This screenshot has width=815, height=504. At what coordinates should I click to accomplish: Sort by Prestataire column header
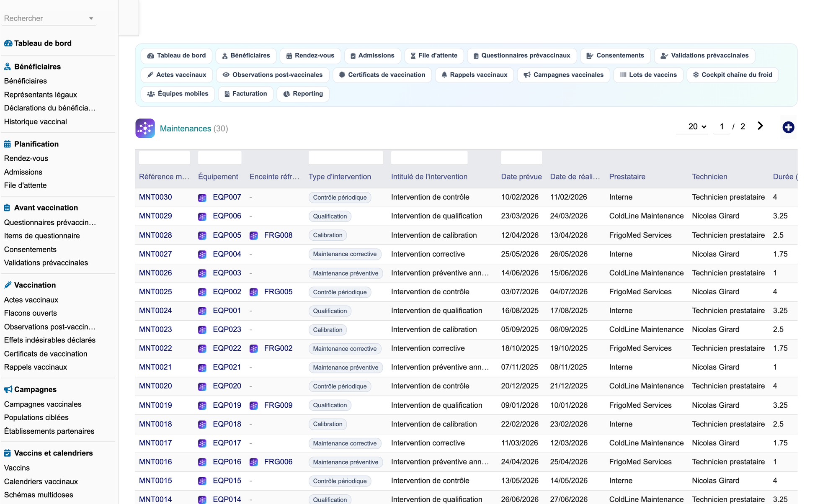(627, 177)
